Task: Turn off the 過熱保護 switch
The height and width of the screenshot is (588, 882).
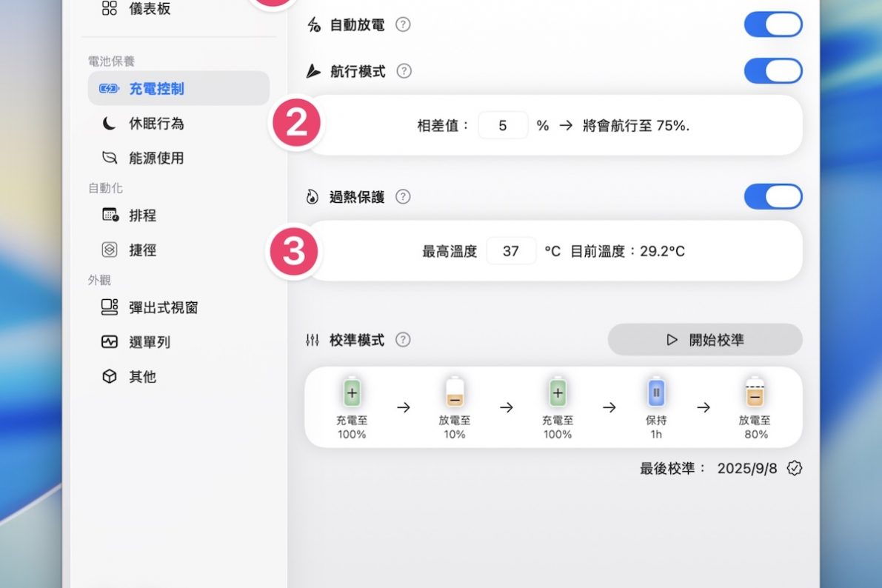Action: point(773,197)
